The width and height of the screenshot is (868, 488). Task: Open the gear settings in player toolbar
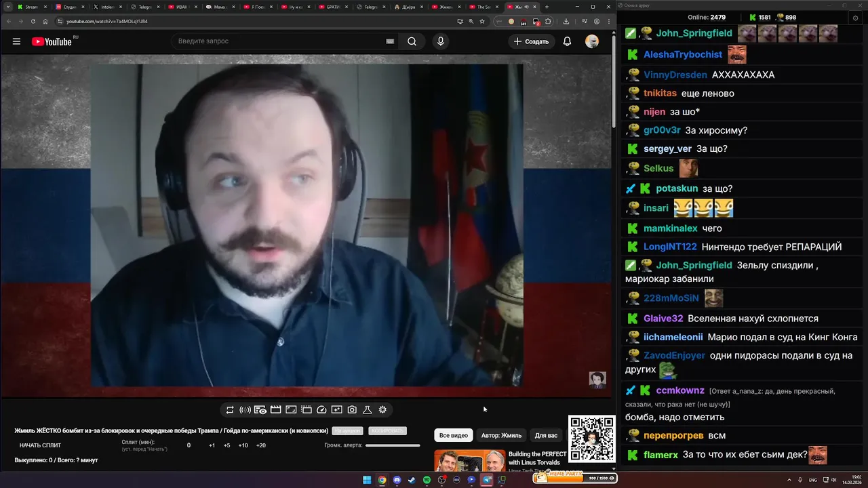coord(382,409)
